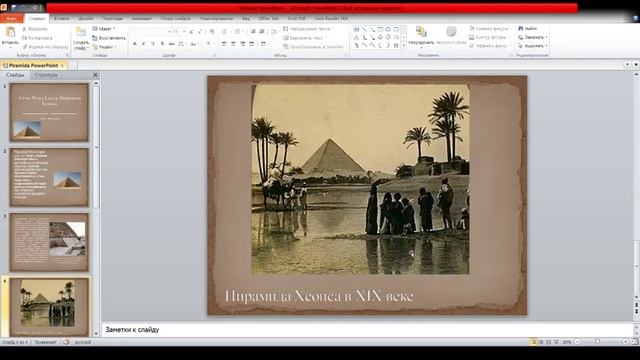
Task: Click the Quick Styles (Экспресс-стили) icon
Action: click(x=451, y=32)
